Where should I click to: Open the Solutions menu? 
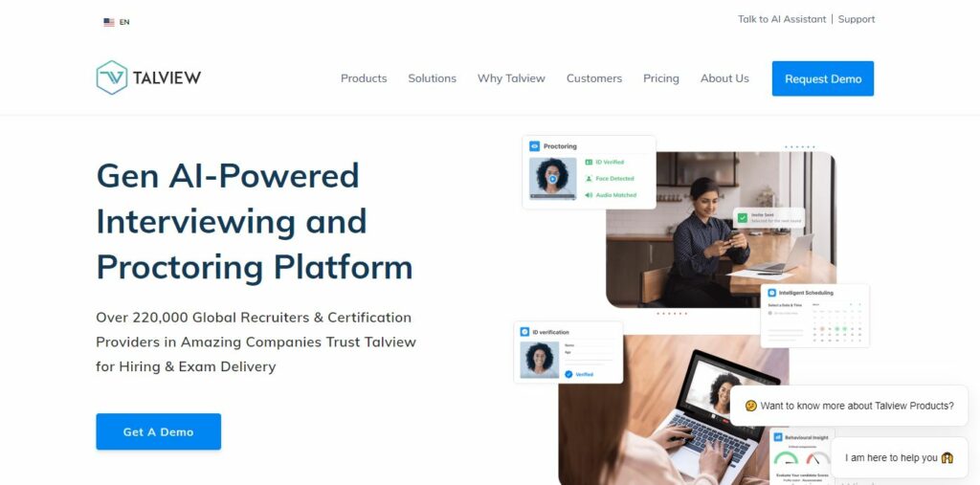point(432,78)
